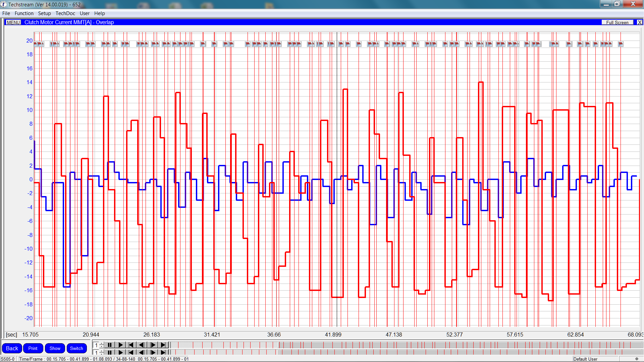644x362 pixels.
Task: Toggle Full Screen graph view
Action: click(x=617, y=22)
